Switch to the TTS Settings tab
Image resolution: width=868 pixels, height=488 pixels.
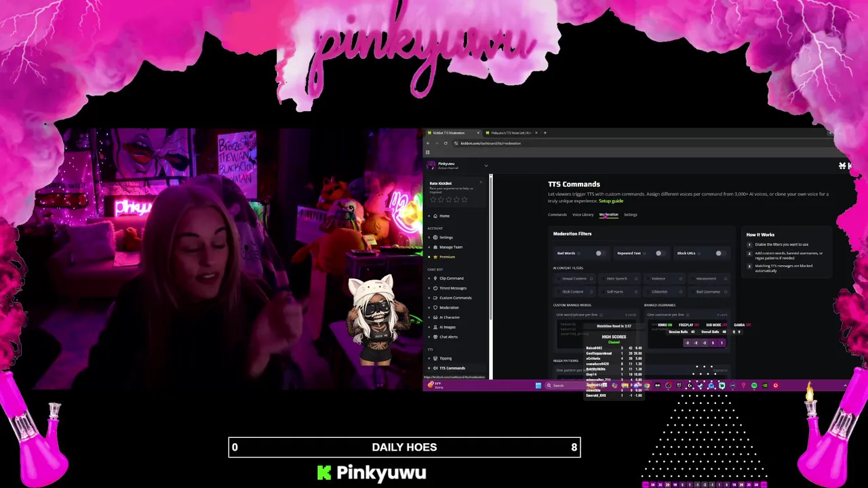coord(630,215)
